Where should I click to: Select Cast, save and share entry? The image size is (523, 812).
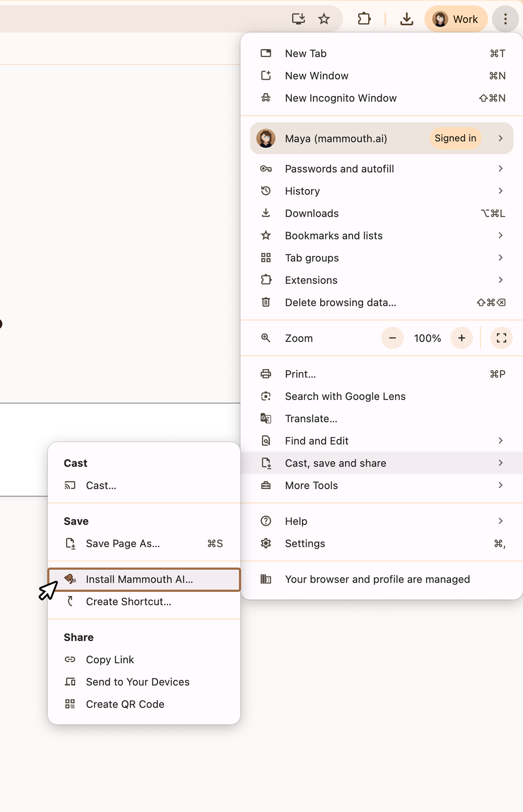[381, 463]
